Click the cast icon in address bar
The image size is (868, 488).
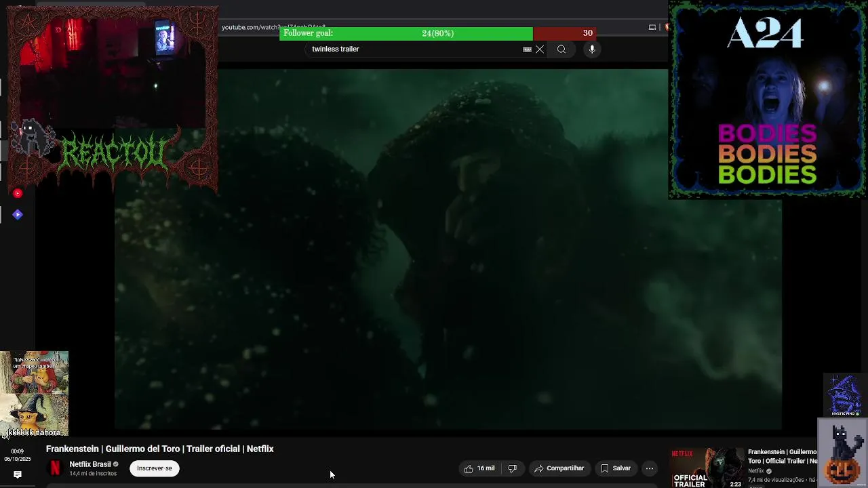tap(652, 27)
